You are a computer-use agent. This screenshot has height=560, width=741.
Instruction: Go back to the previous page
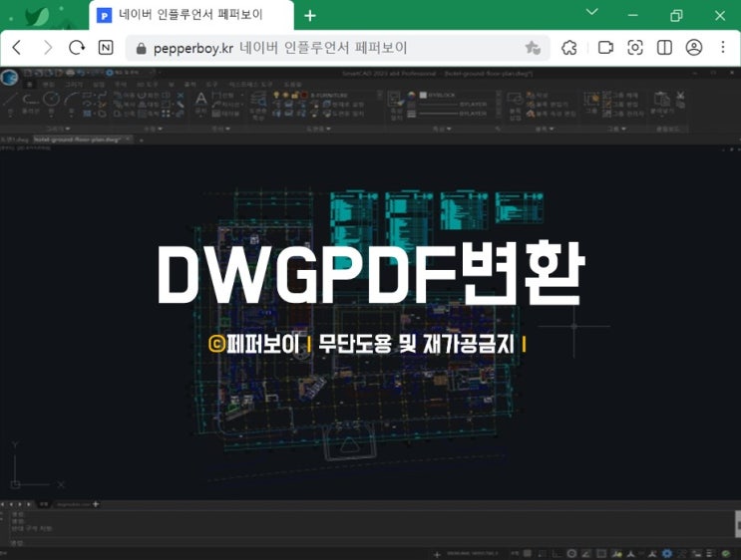pos(17,47)
